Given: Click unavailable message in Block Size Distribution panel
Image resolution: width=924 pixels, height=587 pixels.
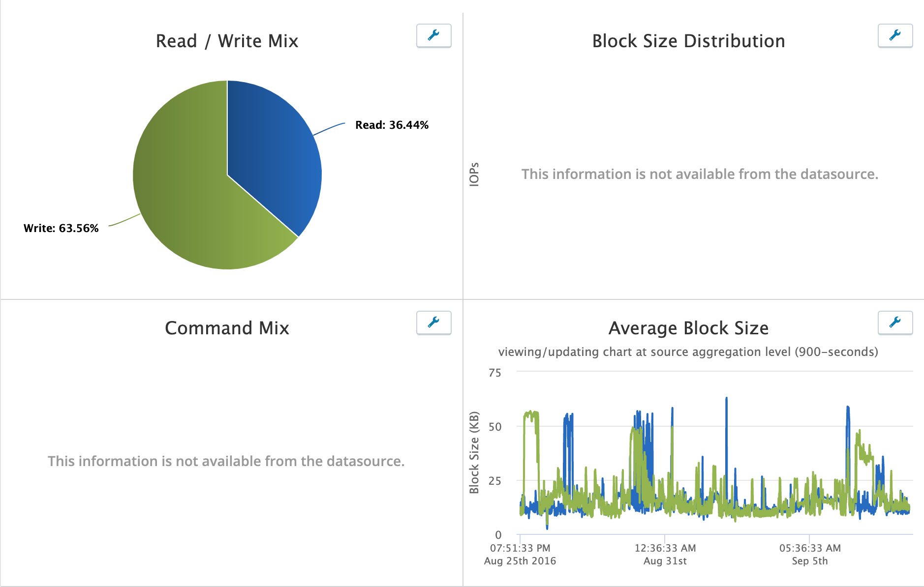Looking at the screenshot, I should pos(700,174).
